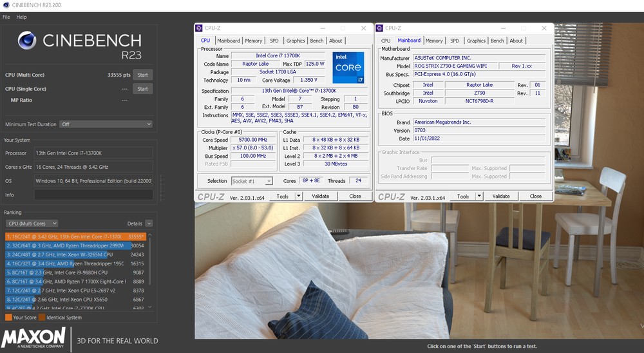Click the Cinebench sphere logo in sidebar
644x353 pixels.
(x=27, y=41)
